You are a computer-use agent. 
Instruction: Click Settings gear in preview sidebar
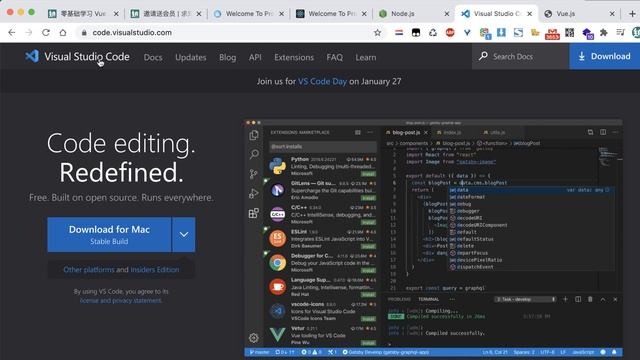(254, 338)
